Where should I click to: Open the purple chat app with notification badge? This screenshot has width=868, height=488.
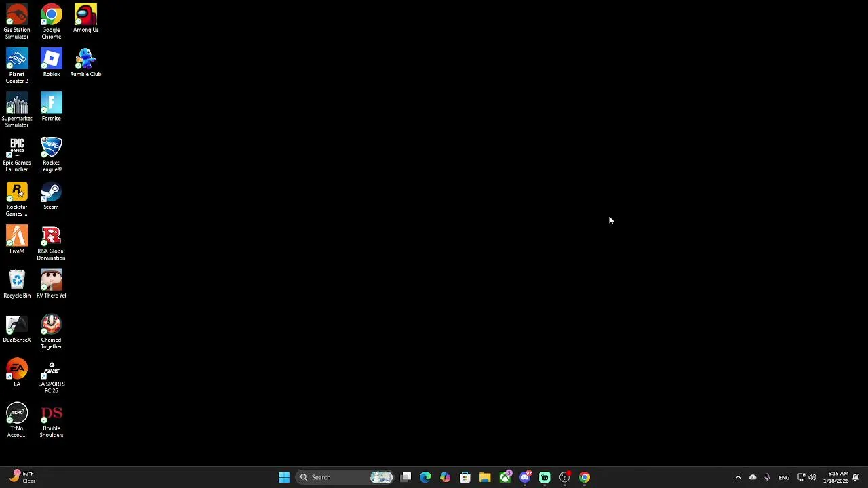coord(525,477)
